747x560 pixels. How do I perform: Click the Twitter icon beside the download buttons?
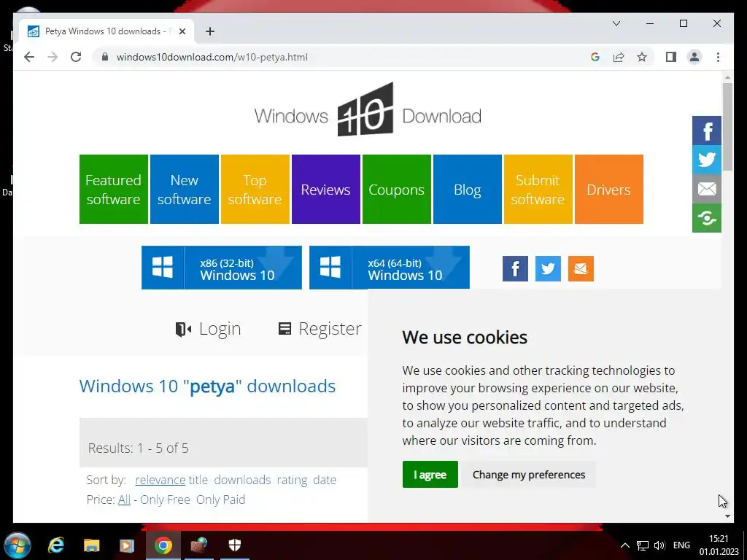pyautogui.click(x=548, y=268)
